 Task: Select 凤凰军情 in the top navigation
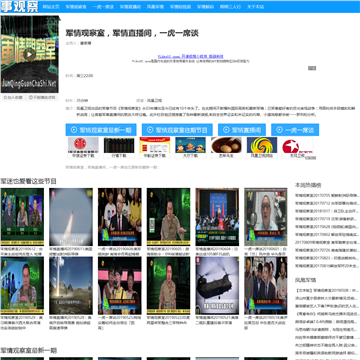(x=155, y=7)
